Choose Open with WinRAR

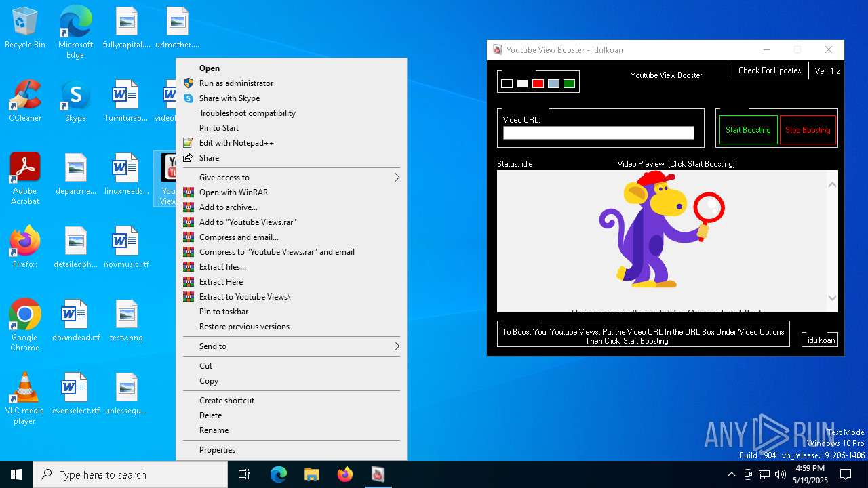292,192
